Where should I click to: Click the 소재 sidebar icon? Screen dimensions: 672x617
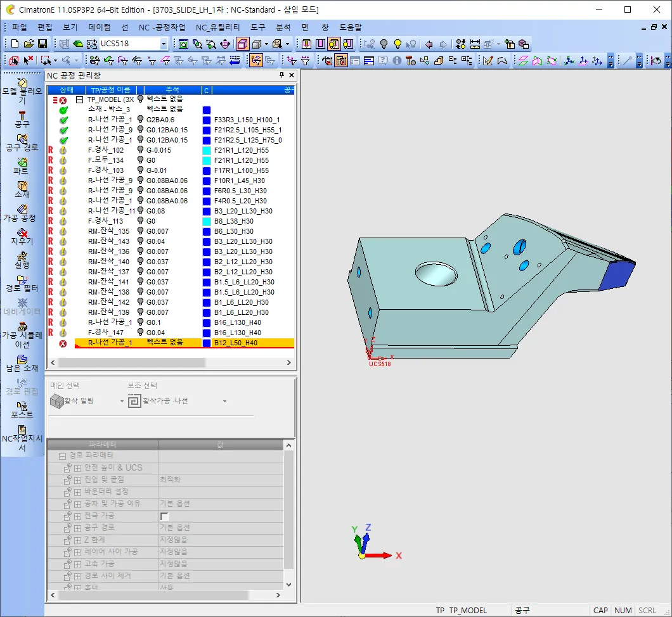(x=22, y=189)
